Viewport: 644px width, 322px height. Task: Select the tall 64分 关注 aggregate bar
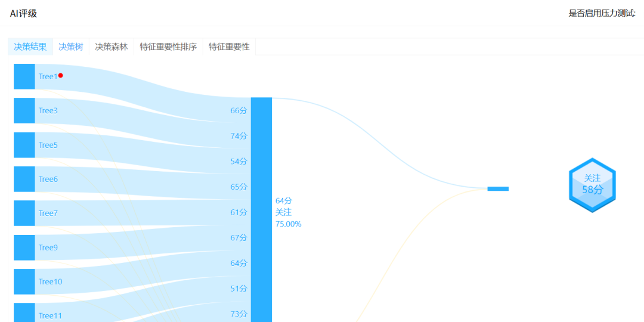261,209
